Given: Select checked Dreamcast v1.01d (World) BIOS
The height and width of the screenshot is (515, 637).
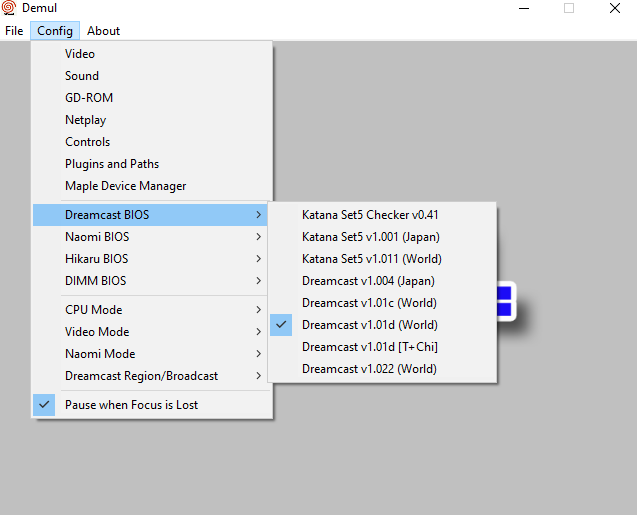Looking at the screenshot, I should [369, 325].
